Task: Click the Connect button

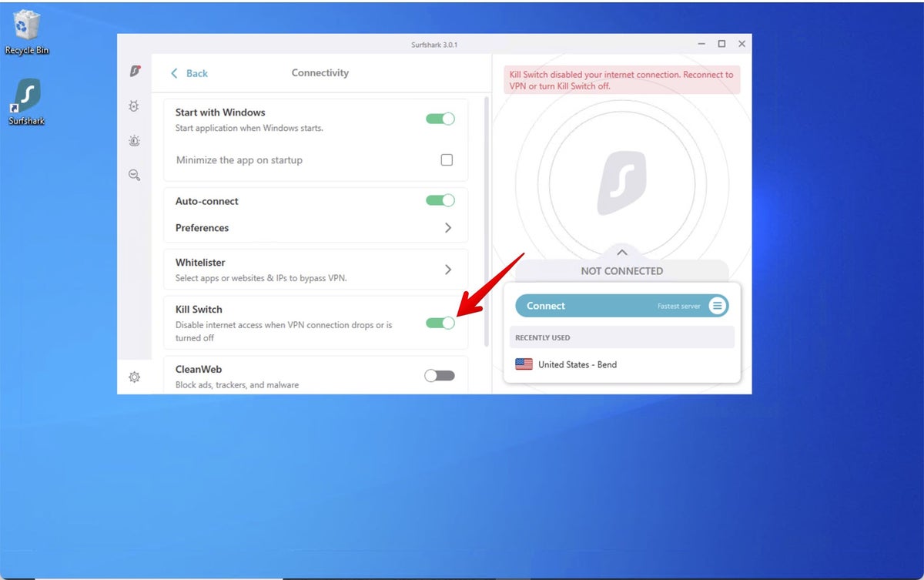Action: [621, 306]
